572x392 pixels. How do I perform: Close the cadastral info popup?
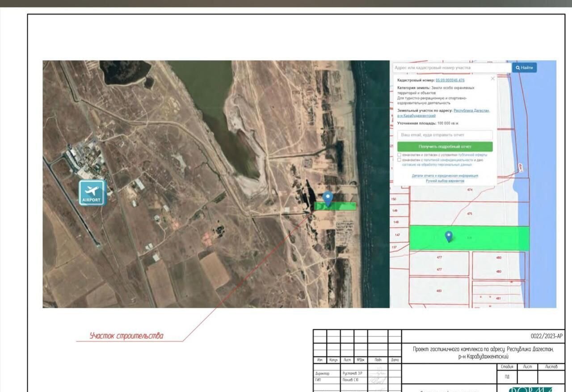pos(492,79)
